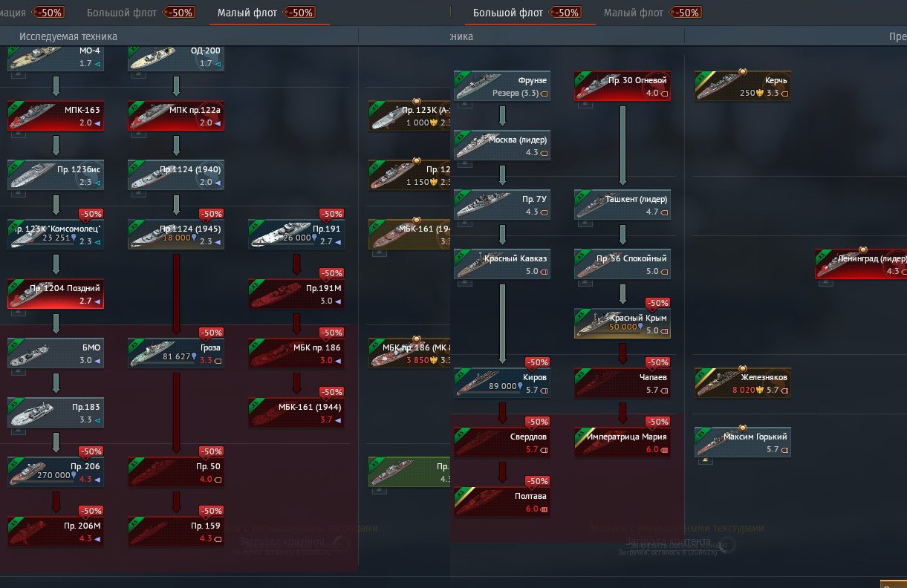Select the Пр. 123бис boat card
This screenshot has height=588, width=907.
tap(56, 175)
